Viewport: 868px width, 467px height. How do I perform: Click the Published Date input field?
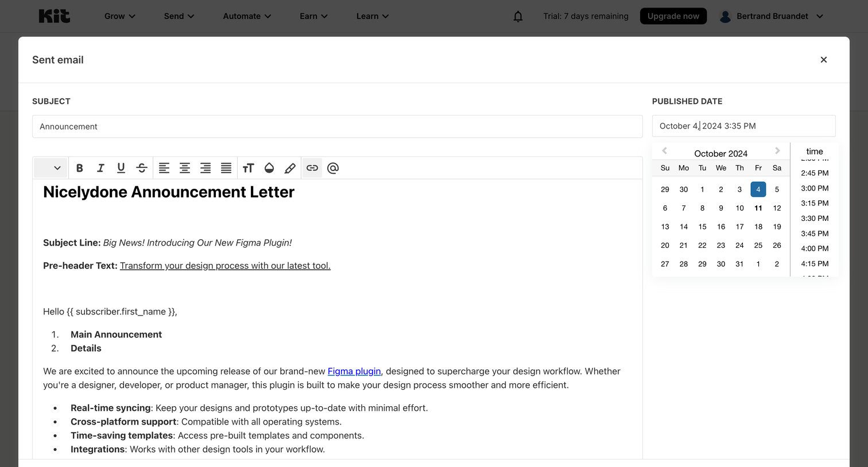tap(744, 126)
